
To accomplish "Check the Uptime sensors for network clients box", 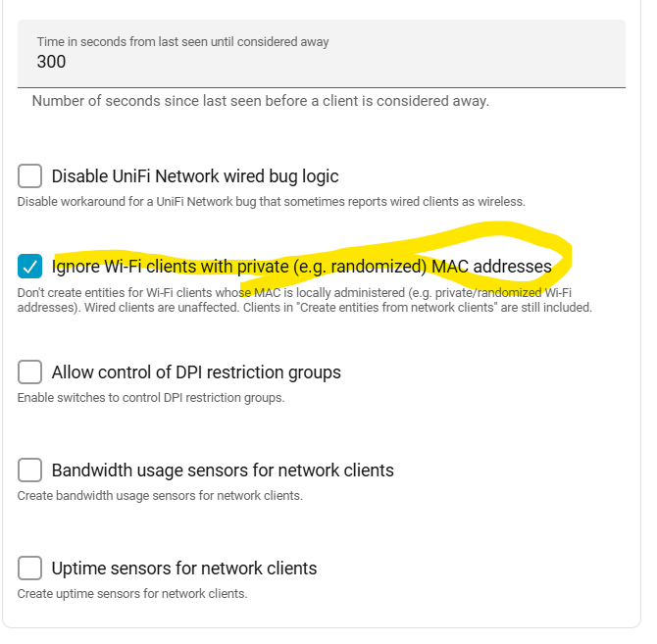I will [29, 568].
